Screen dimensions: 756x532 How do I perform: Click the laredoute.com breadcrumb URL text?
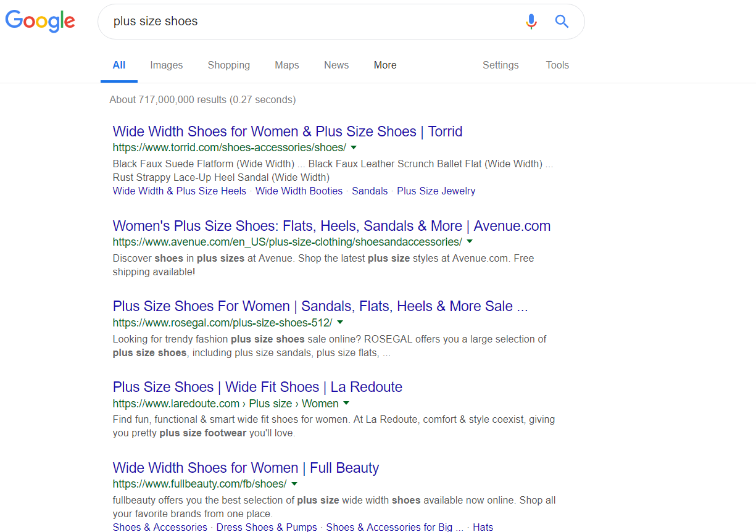coord(226,404)
